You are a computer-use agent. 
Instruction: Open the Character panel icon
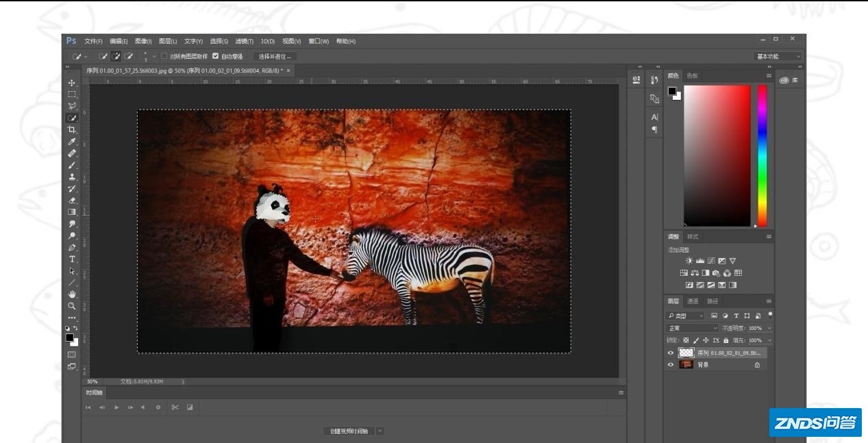coord(654,117)
